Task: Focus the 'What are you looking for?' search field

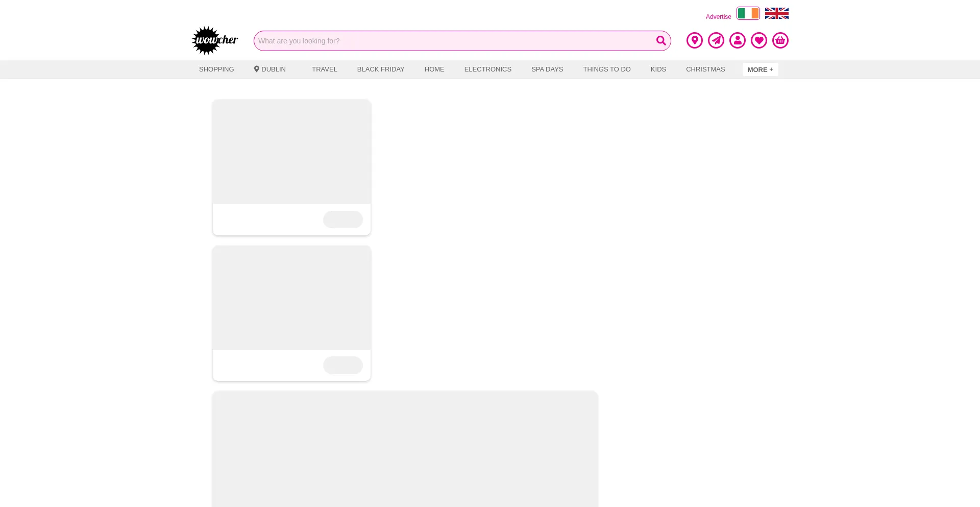Action: 454,41
